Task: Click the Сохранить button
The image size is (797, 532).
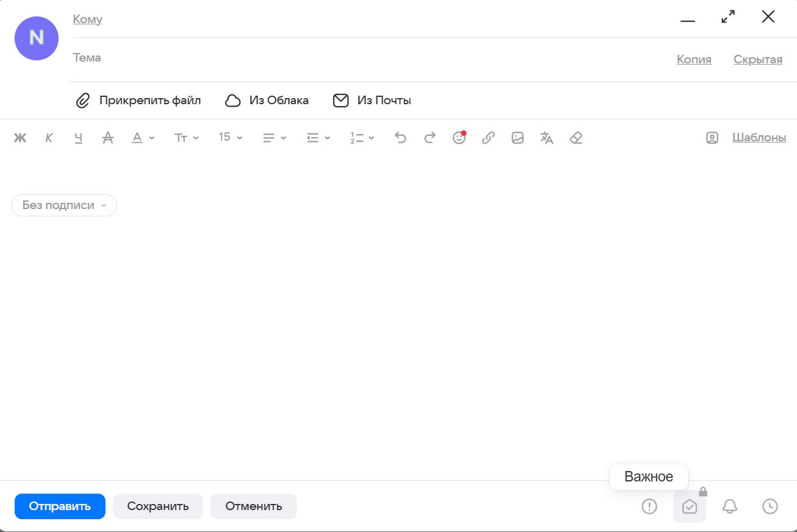Action: (x=158, y=506)
